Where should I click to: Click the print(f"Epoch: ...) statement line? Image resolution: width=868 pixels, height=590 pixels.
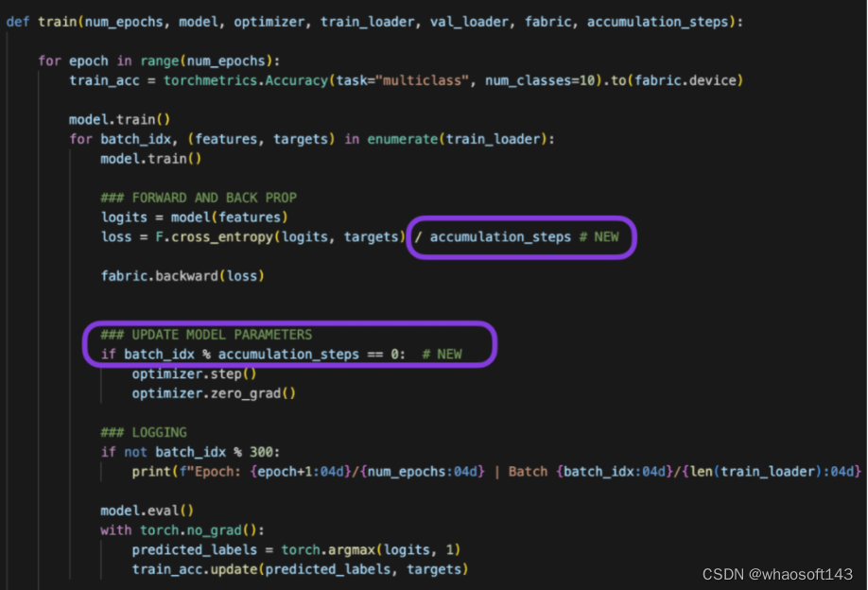tap(496, 472)
